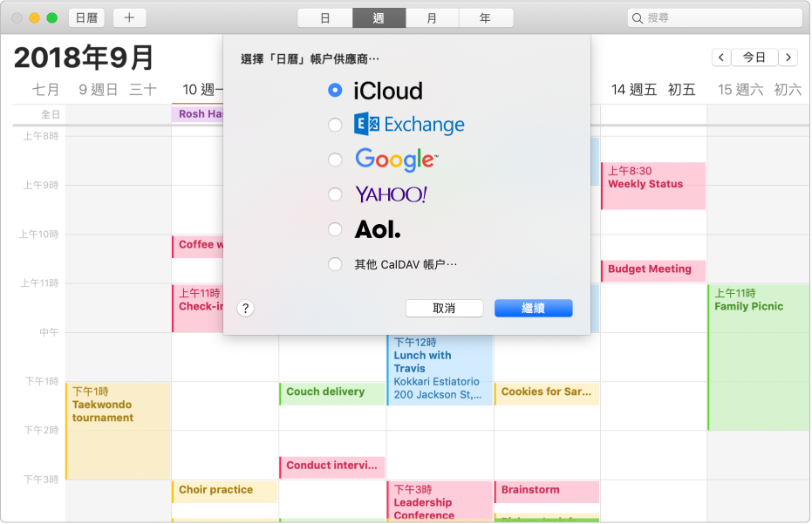Open the Weekly Status event
The image size is (812, 524).
point(653,186)
